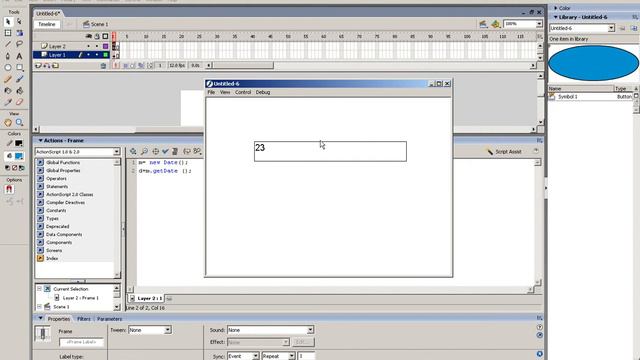The width and height of the screenshot is (640, 360).
Task: Select the Lasso tool
Action: click(x=19, y=44)
